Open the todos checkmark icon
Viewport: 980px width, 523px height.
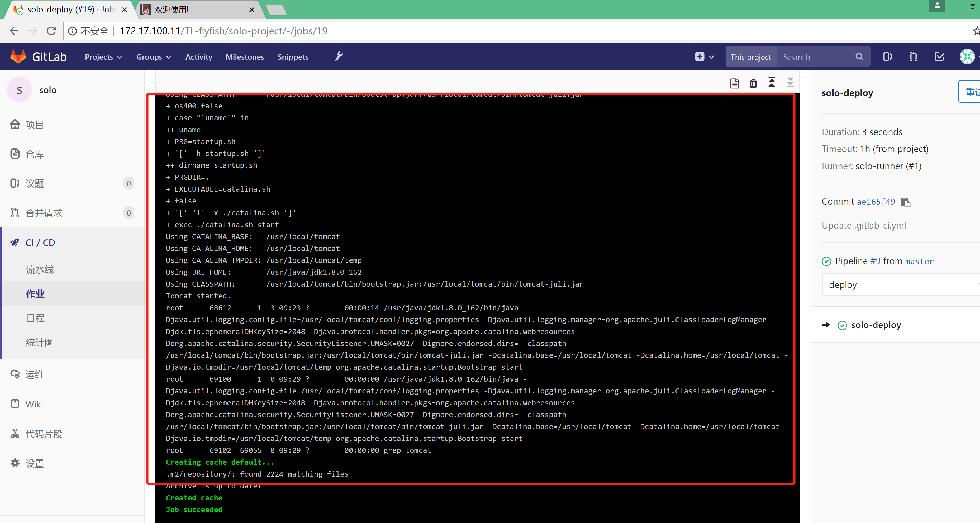939,57
